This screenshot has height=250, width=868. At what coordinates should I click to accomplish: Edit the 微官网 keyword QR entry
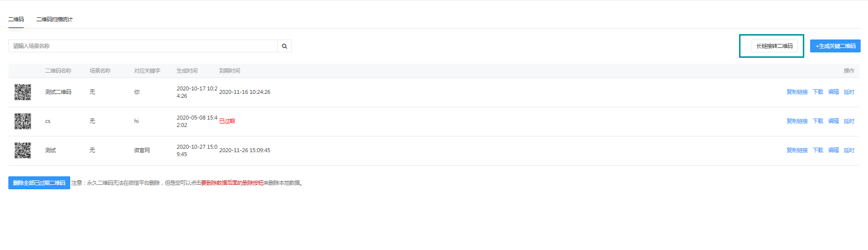coord(833,150)
